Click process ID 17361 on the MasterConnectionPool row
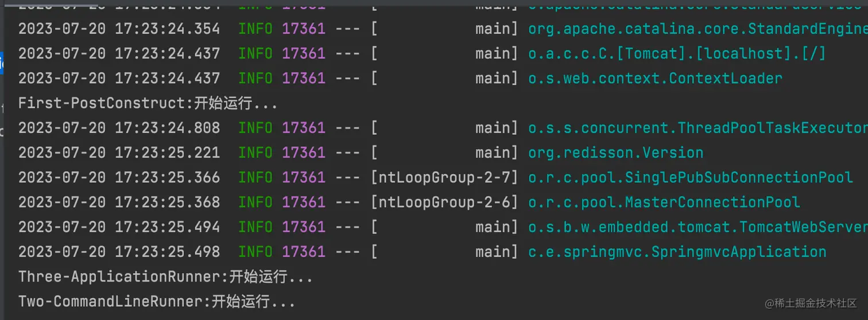The image size is (868, 320). coord(304,202)
